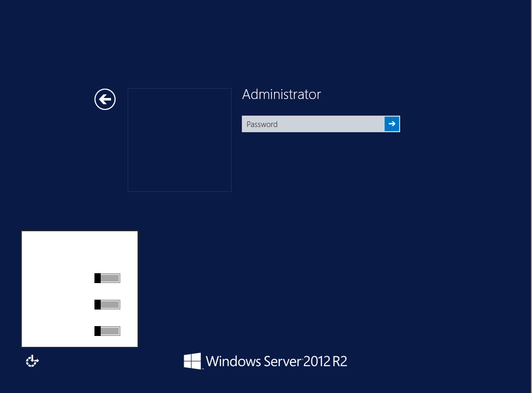The height and width of the screenshot is (393, 532).
Task: Go back using the circled left arrow
Action: [105, 99]
